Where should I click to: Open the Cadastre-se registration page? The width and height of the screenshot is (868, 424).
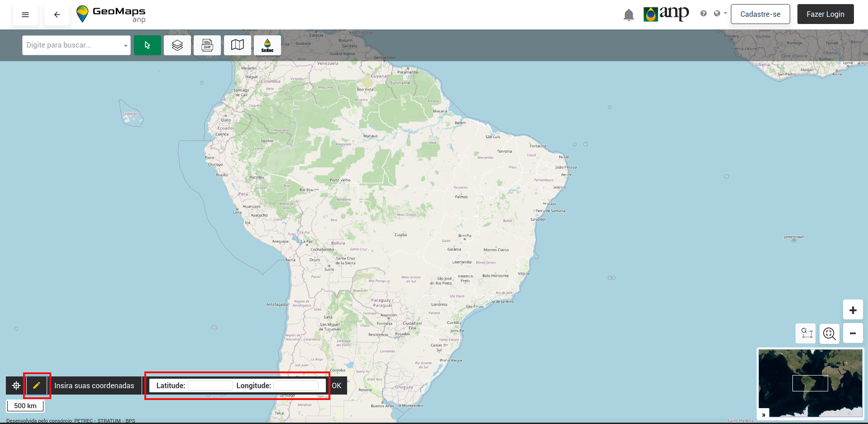point(760,14)
